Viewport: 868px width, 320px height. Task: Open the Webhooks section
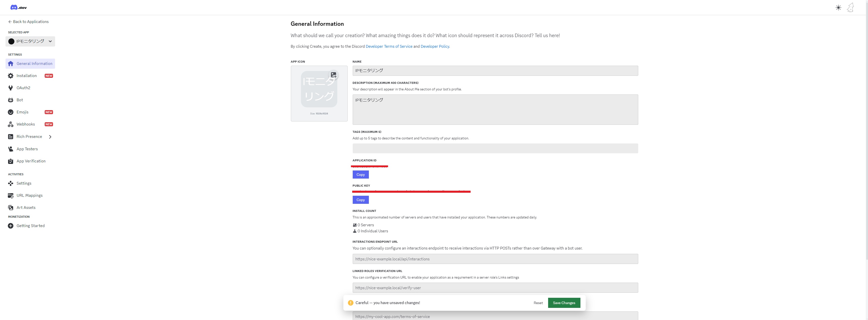(25, 125)
